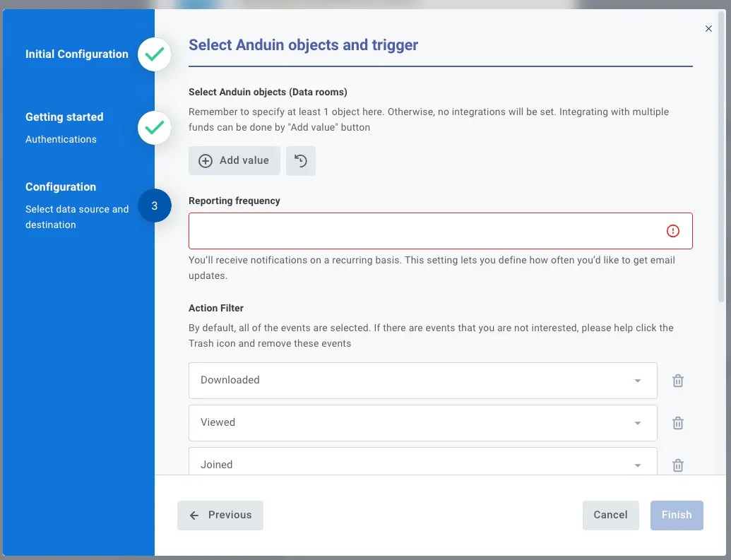731x560 pixels.
Task: Go back with the Previous button
Action: pos(220,516)
